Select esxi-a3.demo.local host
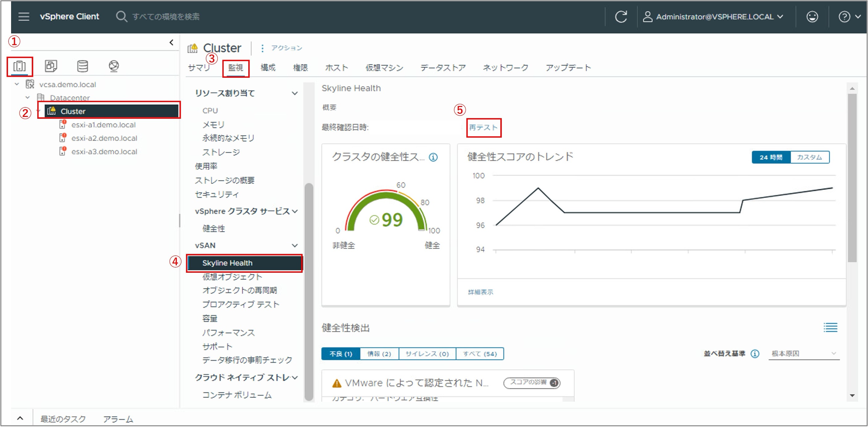 click(104, 152)
